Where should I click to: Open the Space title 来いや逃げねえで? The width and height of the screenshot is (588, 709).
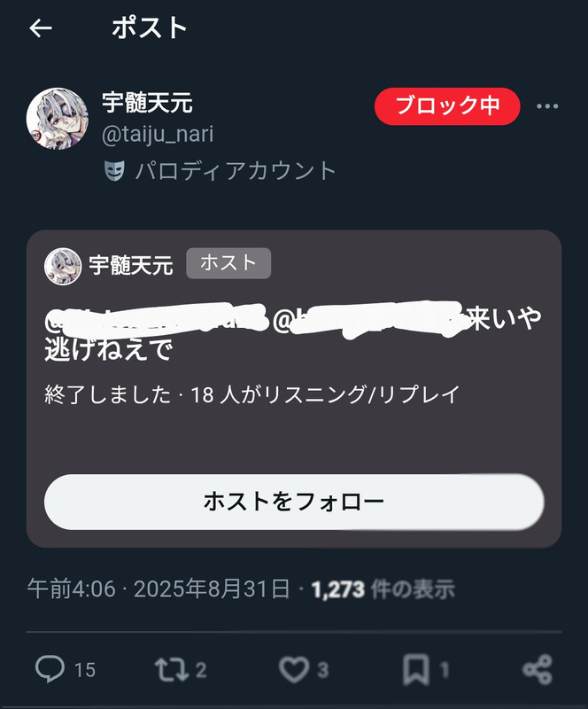click(x=293, y=334)
